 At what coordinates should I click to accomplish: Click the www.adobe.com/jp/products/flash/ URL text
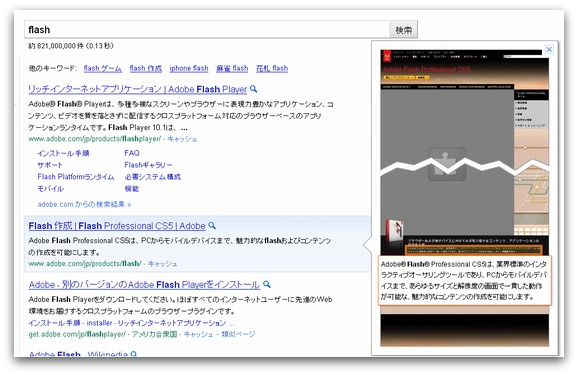pos(85,264)
